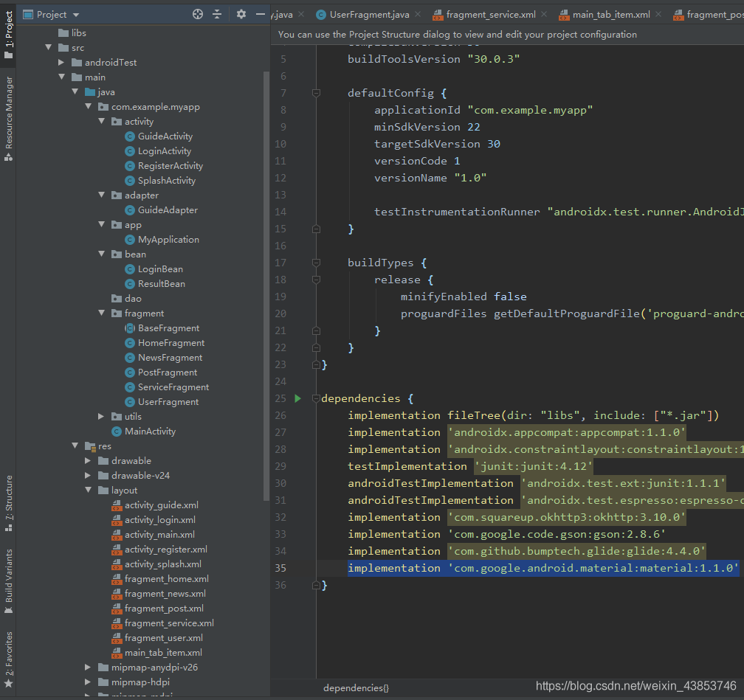
Task: Collapse the res folder
Action: (75, 446)
